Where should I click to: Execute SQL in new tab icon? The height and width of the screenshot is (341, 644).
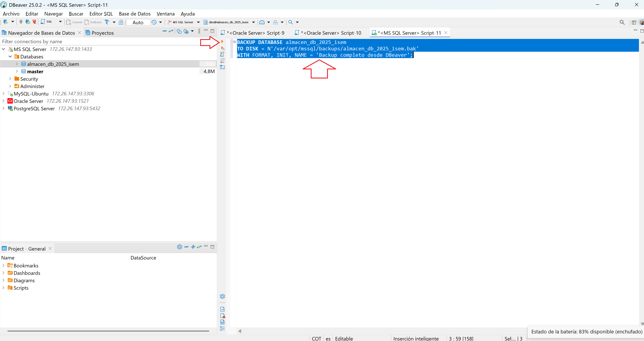click(222, 48)
